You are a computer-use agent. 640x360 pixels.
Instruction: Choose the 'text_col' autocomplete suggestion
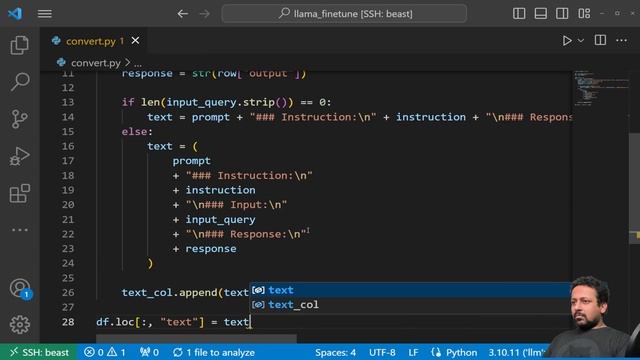(x=410, y=304)
